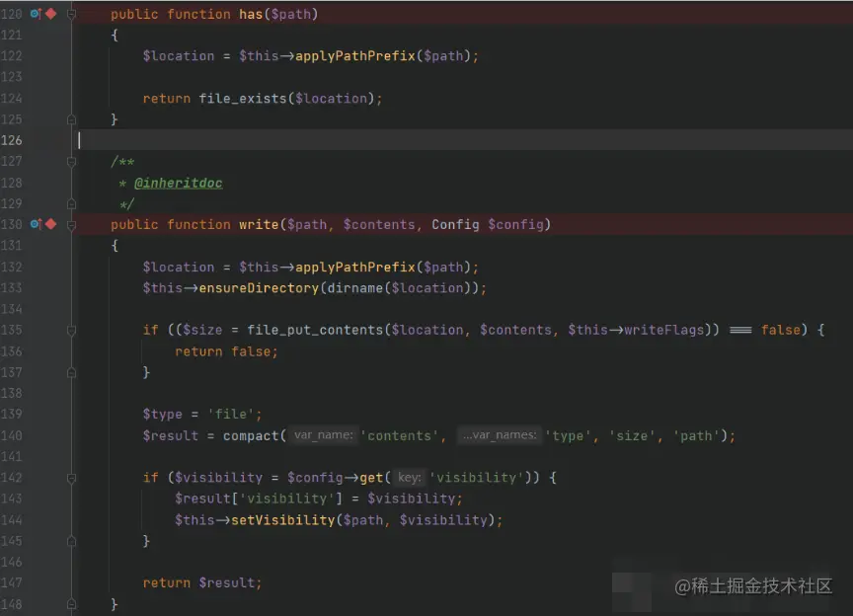Click the write method name
853x616 pixels.
[x=259, y=225]
